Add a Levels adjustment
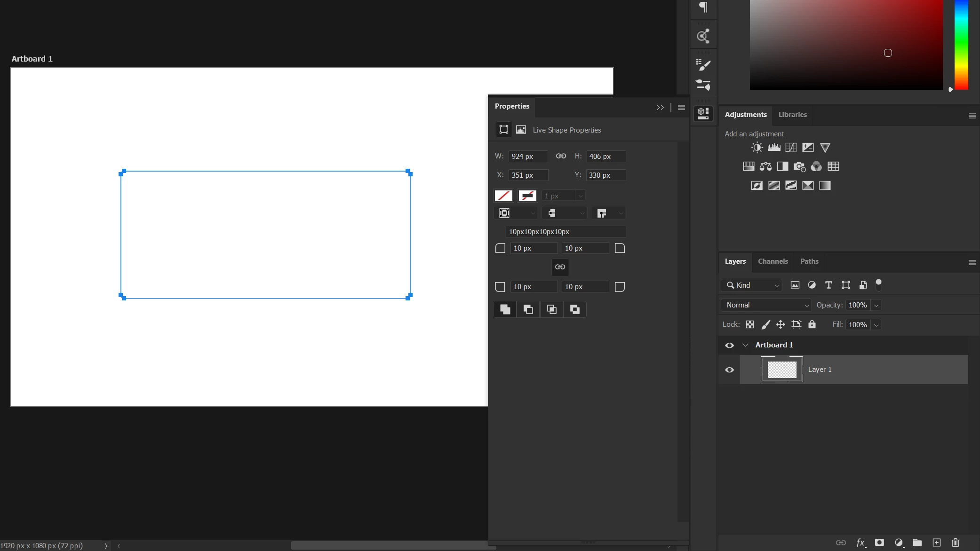This screenshot has height=551, width=980. click(773, 148)
